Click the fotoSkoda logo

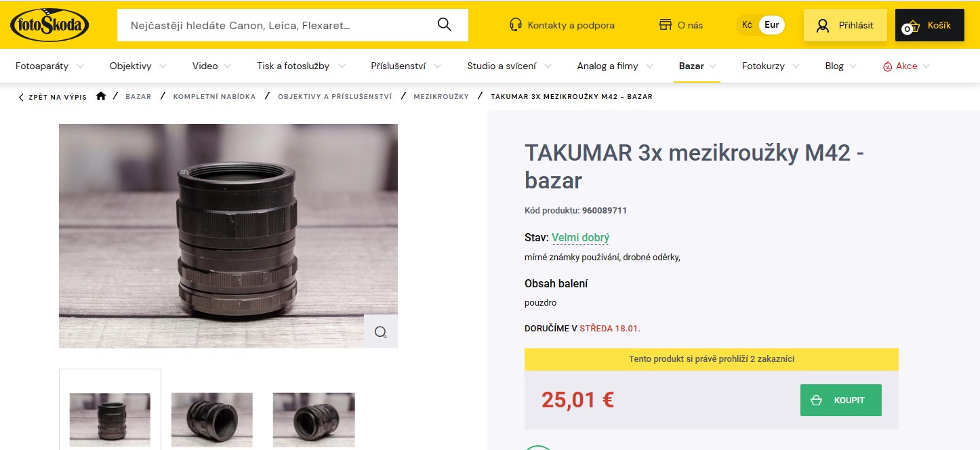49,25
